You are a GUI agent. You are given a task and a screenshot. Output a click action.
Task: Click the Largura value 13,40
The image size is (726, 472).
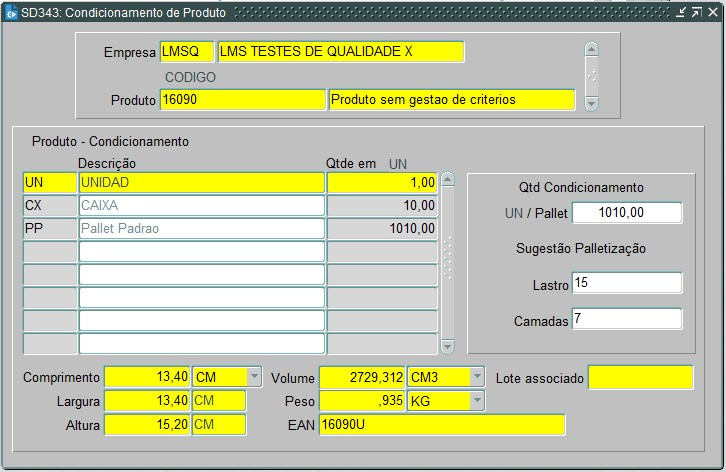147,401
